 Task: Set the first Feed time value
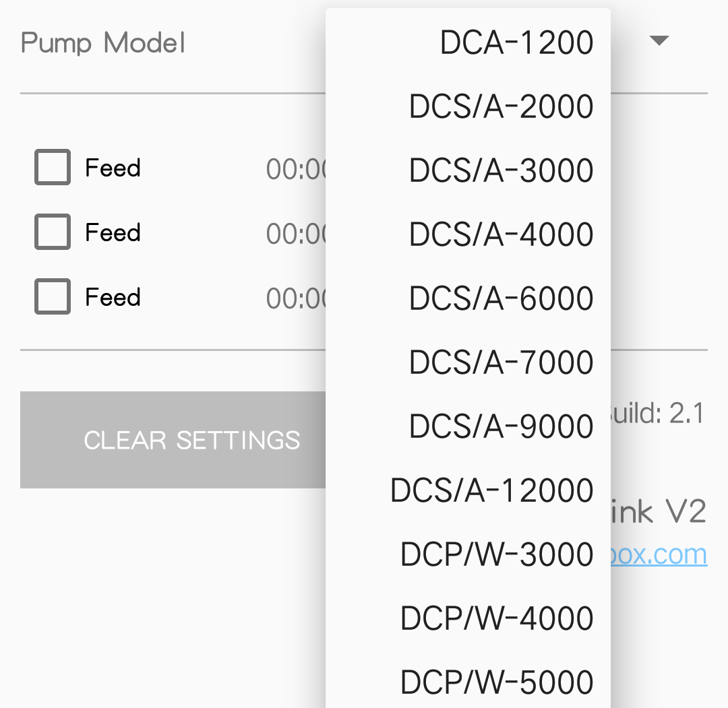[x=296, y=169]
